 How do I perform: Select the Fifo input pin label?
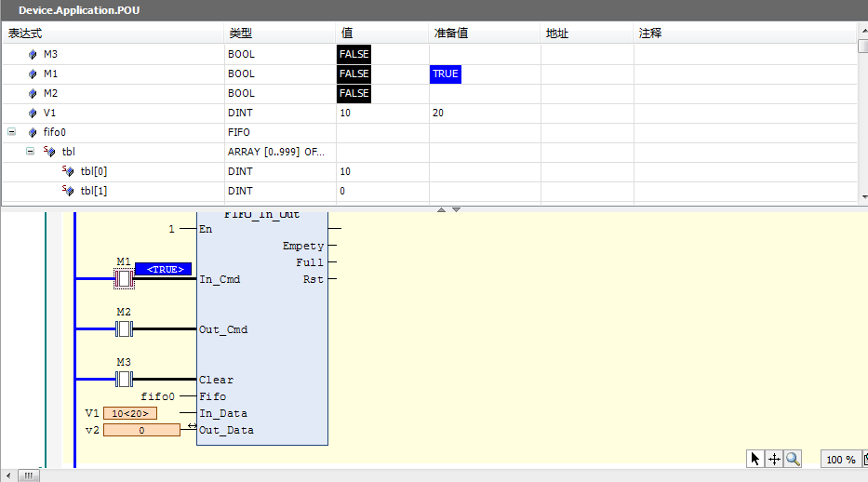[x=212, y=396]
